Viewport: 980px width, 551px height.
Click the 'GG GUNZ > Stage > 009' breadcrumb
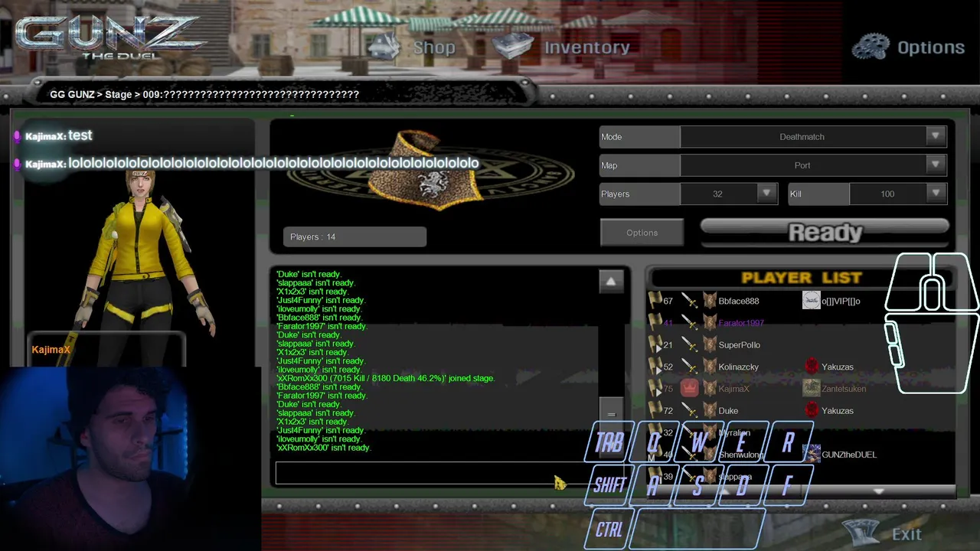pyautogui.click(x=204, y=94)
